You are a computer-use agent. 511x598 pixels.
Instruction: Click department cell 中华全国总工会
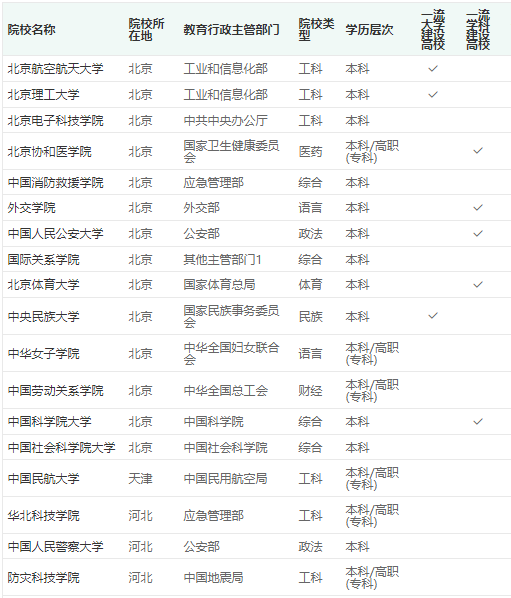pos(225,390)
